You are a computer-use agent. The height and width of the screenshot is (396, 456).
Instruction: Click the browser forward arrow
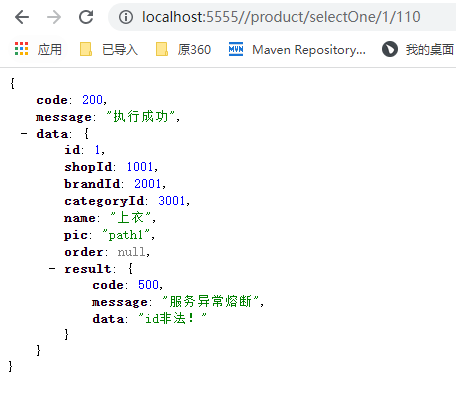[54, 17]
